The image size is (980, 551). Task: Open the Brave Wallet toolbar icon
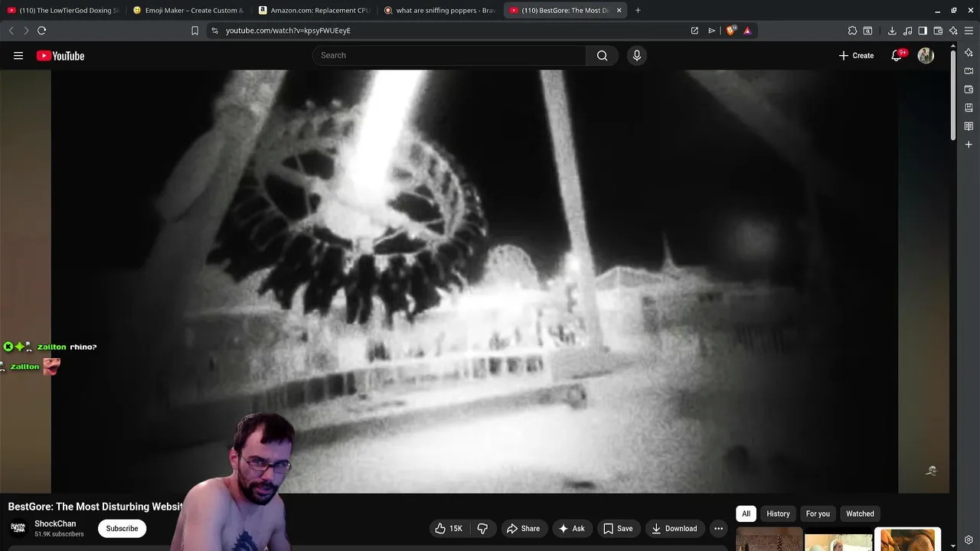point(938,31)
